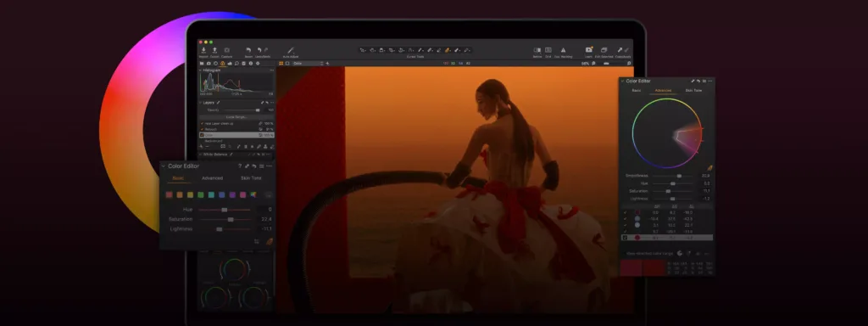Open the Learn icon in toolbar

click(588, 50)
